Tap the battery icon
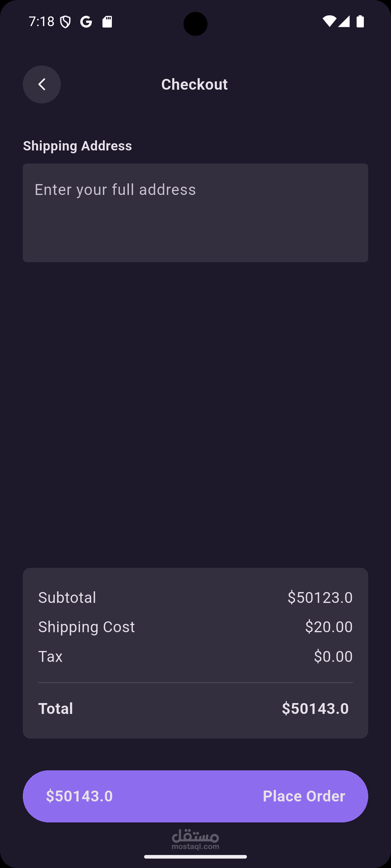The width and height of the screenshot is (391, 868). tap(360, 21)
